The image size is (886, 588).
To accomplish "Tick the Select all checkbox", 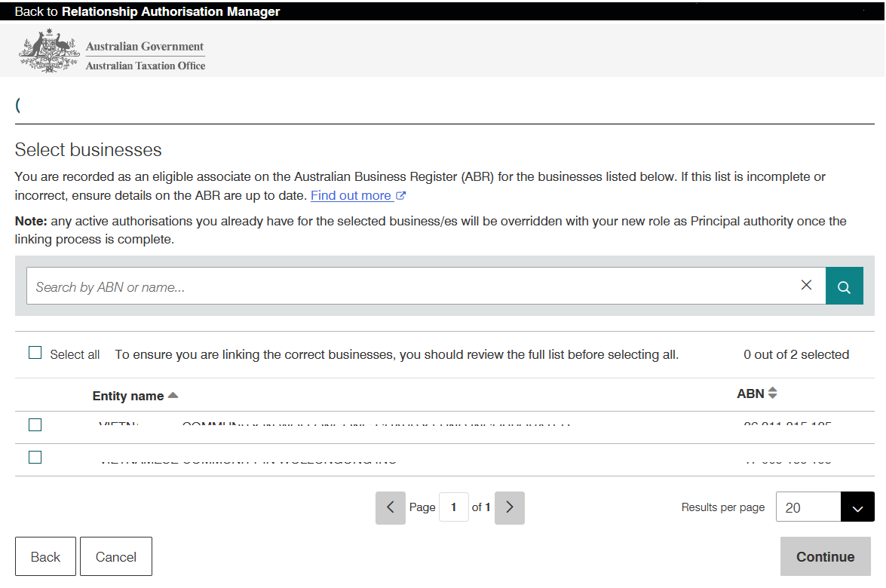I will click(x=35, y=353).
